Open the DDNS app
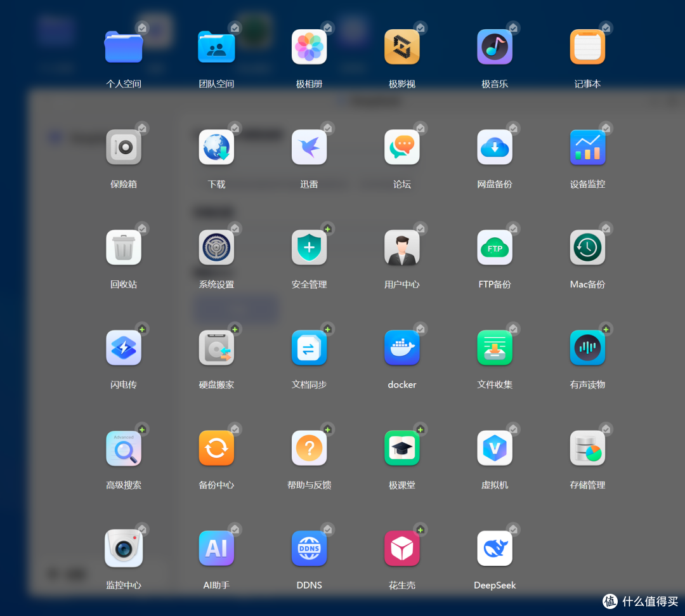 coord(310,548)
